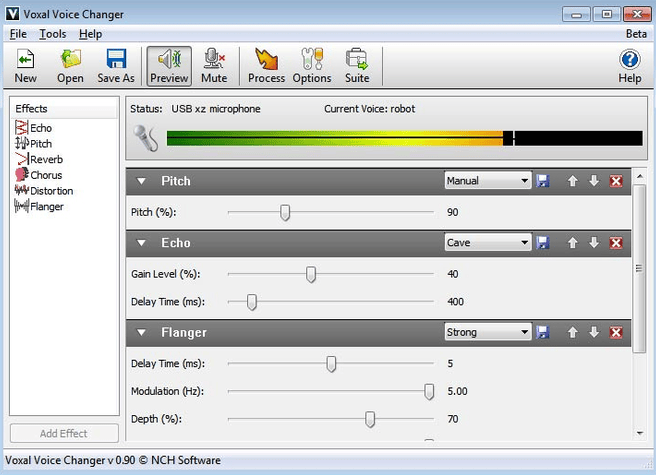Collapse the Flanger effect section
Viewport: 656px width, 475px height.
coord(141,333)
